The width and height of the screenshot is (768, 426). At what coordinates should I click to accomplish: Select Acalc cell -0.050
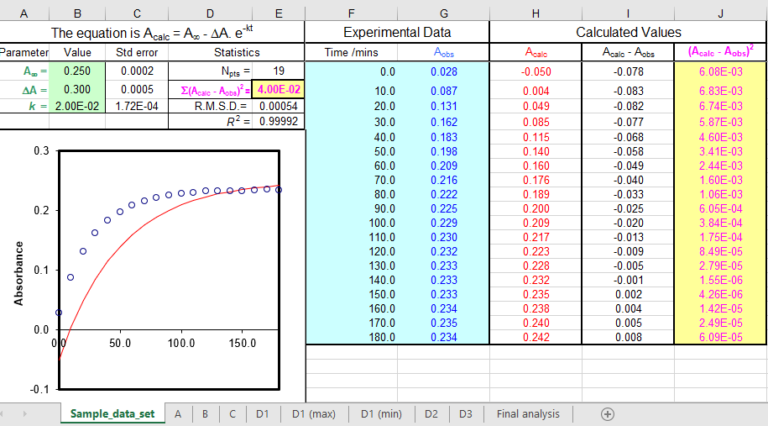coord(535,71)
